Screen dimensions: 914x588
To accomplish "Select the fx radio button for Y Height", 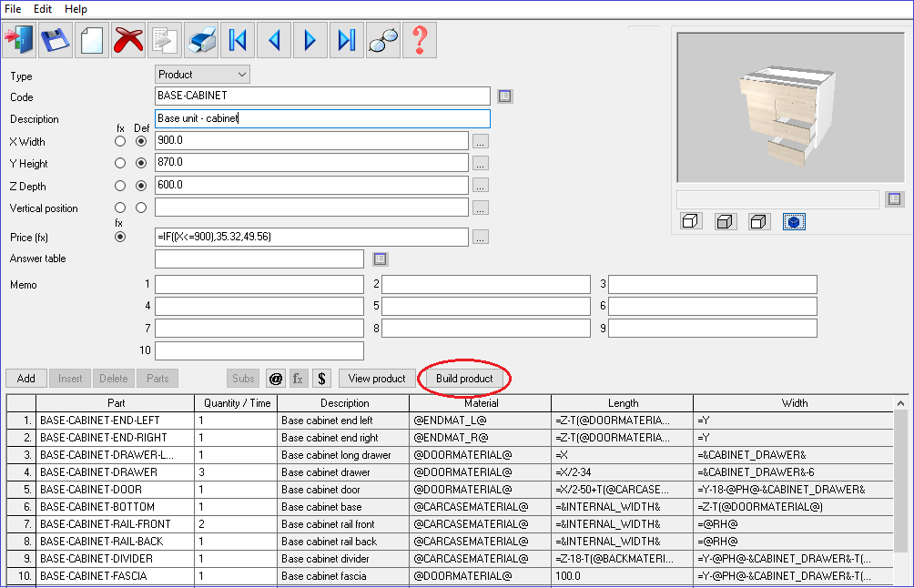I will (120, 163).
